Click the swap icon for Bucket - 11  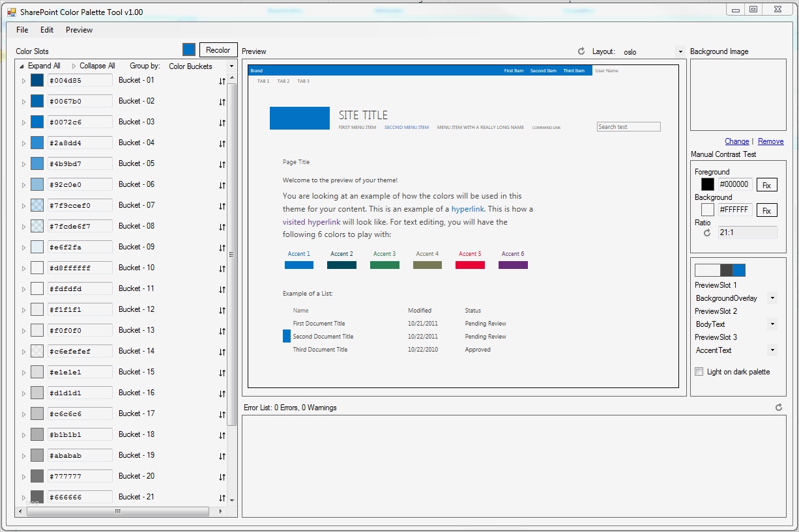tap(222, 290)
